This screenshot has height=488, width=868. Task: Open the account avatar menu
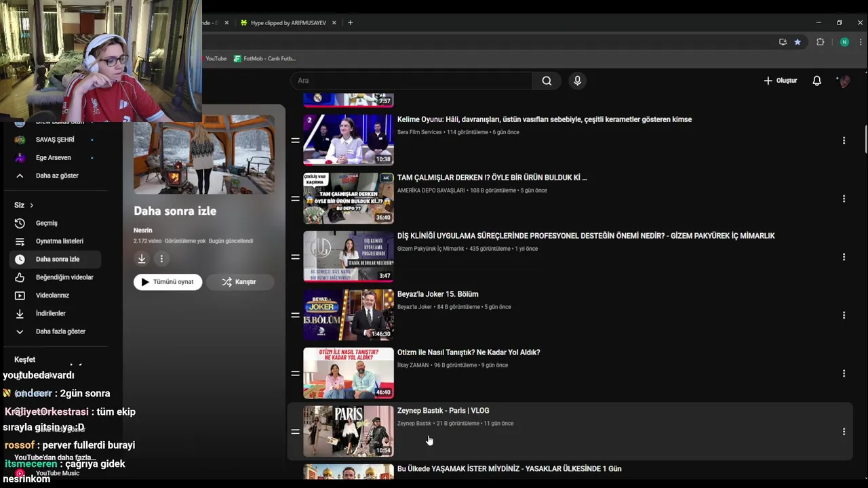tap(844, 81)
